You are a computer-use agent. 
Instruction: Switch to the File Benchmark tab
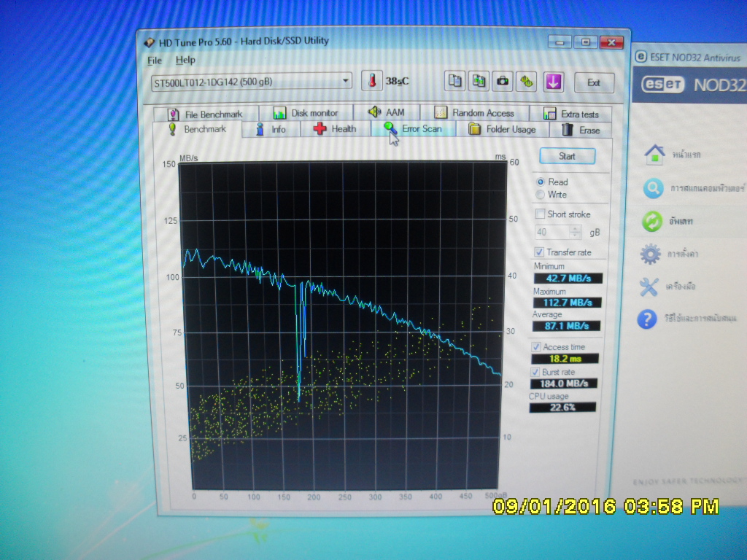[206, 114]
